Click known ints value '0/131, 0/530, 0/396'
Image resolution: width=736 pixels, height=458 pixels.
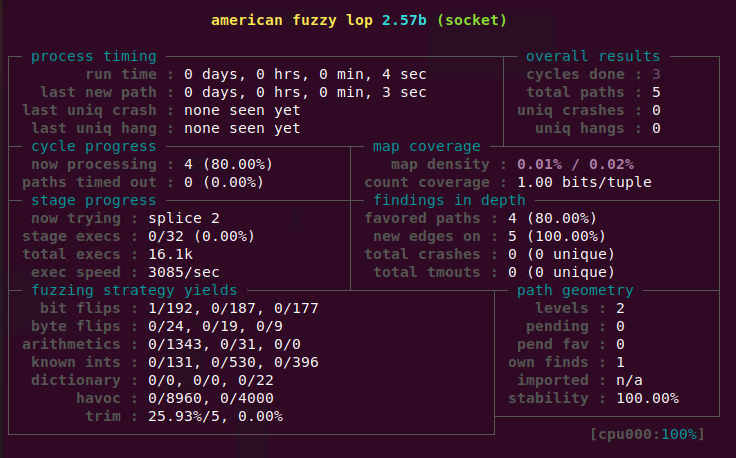click(233, 362)
